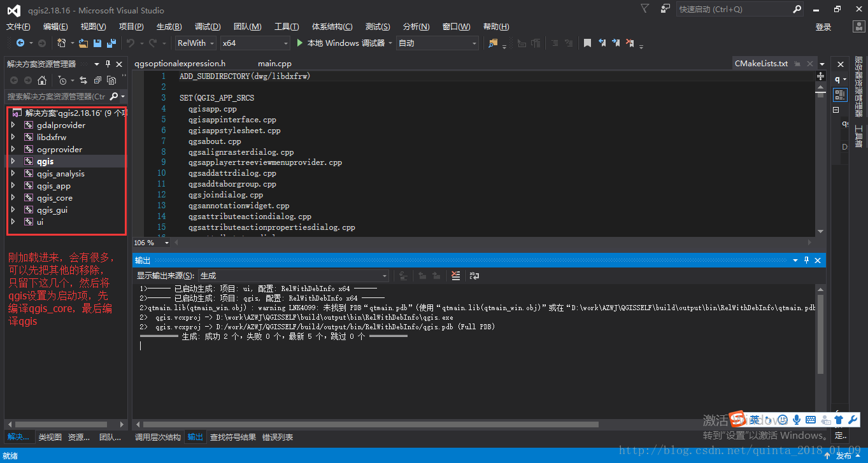Switch to the 调用层次结构 tab
Screen dimensions: 868x463
click(158, 438)
